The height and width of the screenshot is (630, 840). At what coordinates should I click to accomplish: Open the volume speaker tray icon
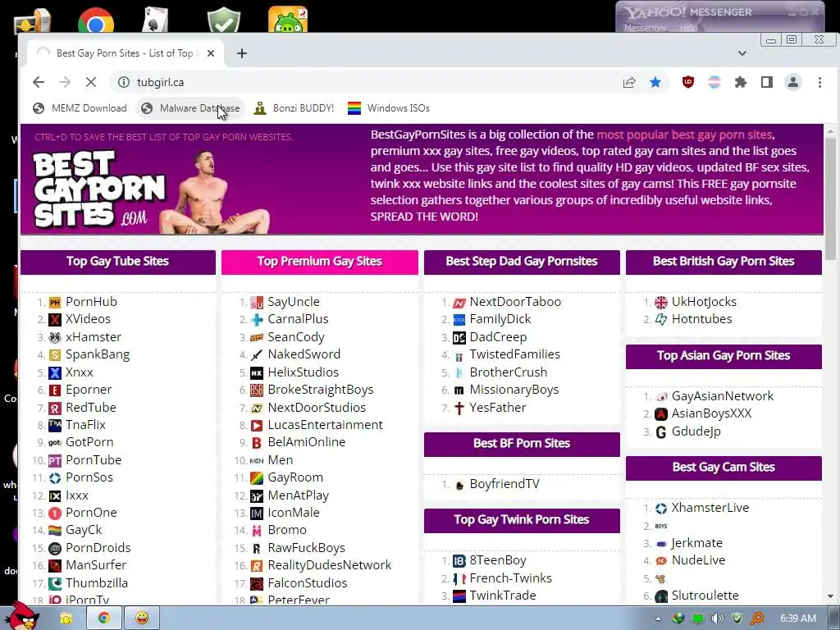(x=717, y=619)
